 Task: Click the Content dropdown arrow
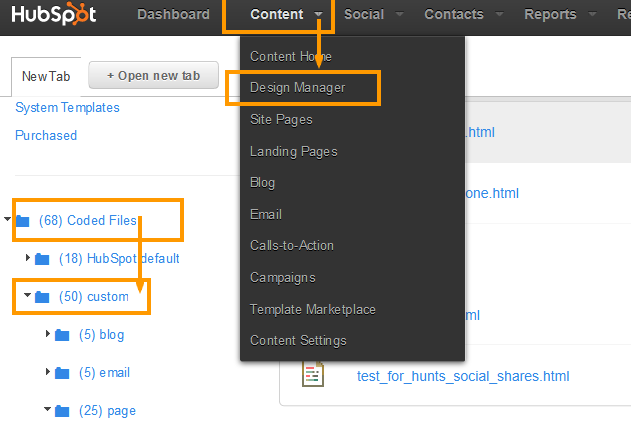point(318,14)
